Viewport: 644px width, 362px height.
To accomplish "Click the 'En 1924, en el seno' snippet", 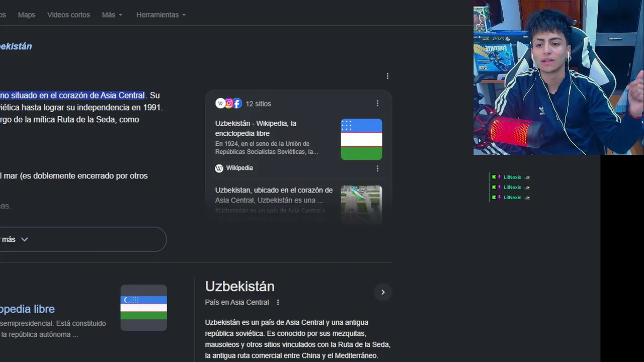I will tap(267, 148).
